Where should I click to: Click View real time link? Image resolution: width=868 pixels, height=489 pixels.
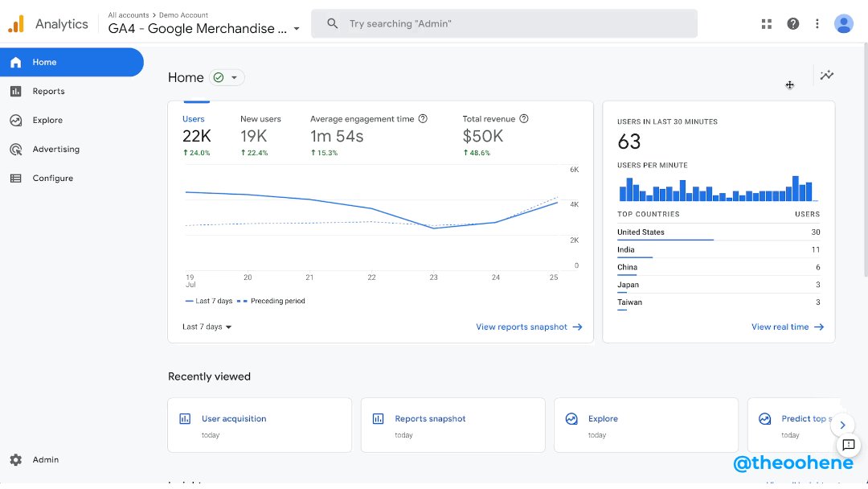(x=787, y=327)
